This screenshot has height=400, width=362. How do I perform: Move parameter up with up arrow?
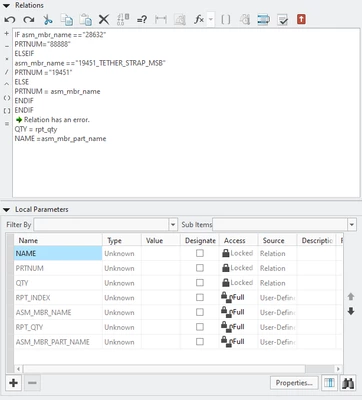(351, 296)
